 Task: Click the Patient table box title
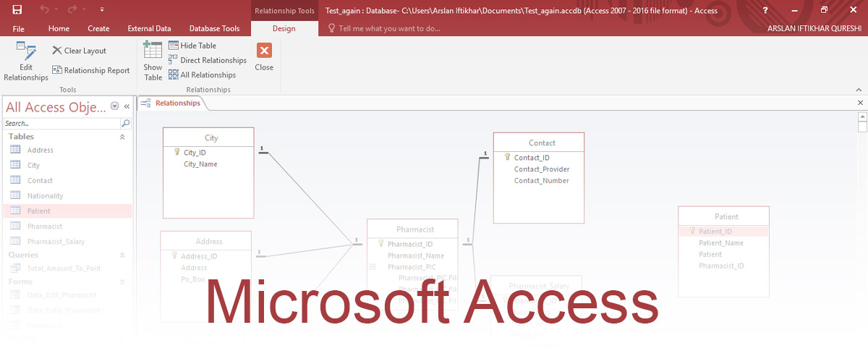(x=723, y=216)
